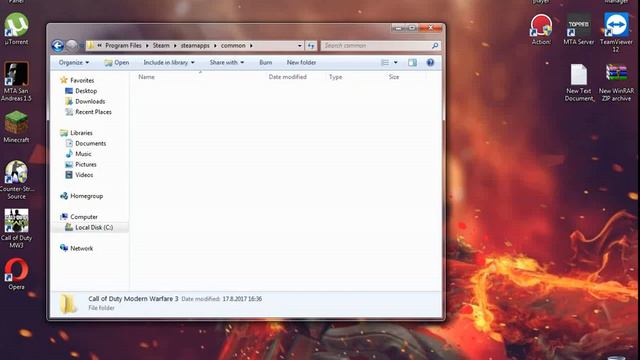Select MTA San Andreas 1.5 desktop icon
The image size is (640, 360).
(x=16, y=81)
